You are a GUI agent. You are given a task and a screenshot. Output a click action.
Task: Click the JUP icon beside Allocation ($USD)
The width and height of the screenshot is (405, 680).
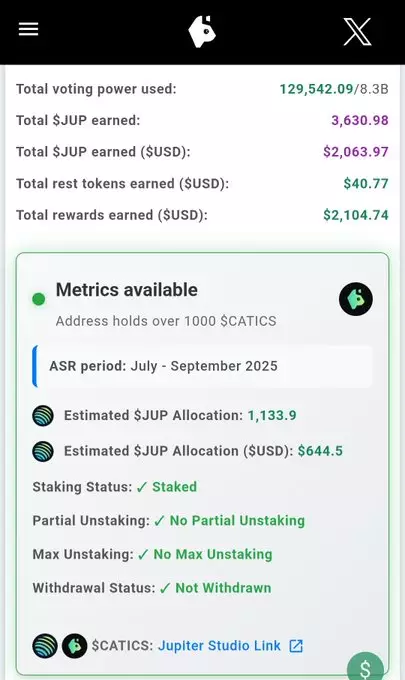click(x=43, y=451)
